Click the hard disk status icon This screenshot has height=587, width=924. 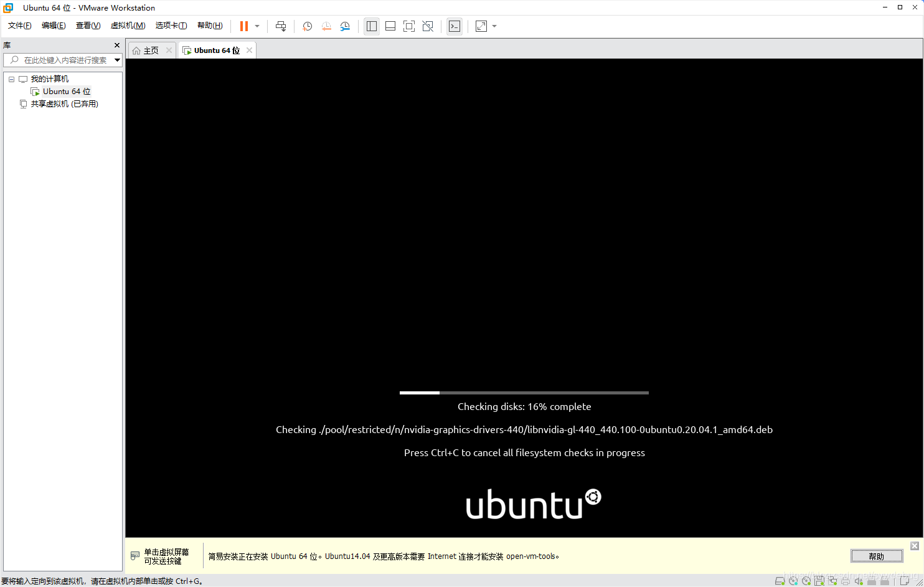coord(780,581)
